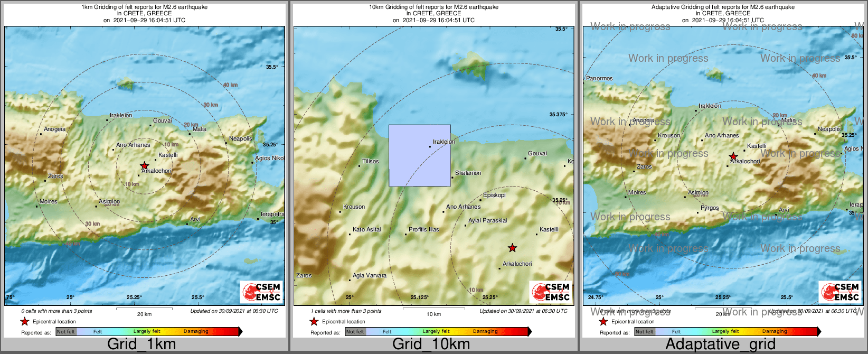Click the 'Zaros' label on the Adaptative_grid map
The image size is (868, 354).
tap(645, 166)
